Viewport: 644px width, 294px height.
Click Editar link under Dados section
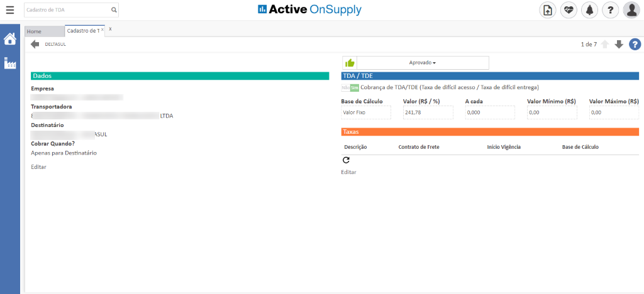pos(38,166)
